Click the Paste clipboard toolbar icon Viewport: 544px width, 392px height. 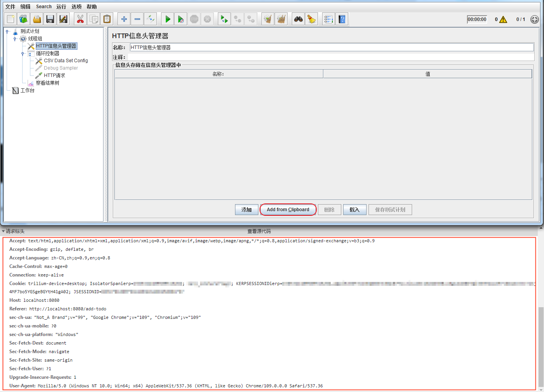107,19
